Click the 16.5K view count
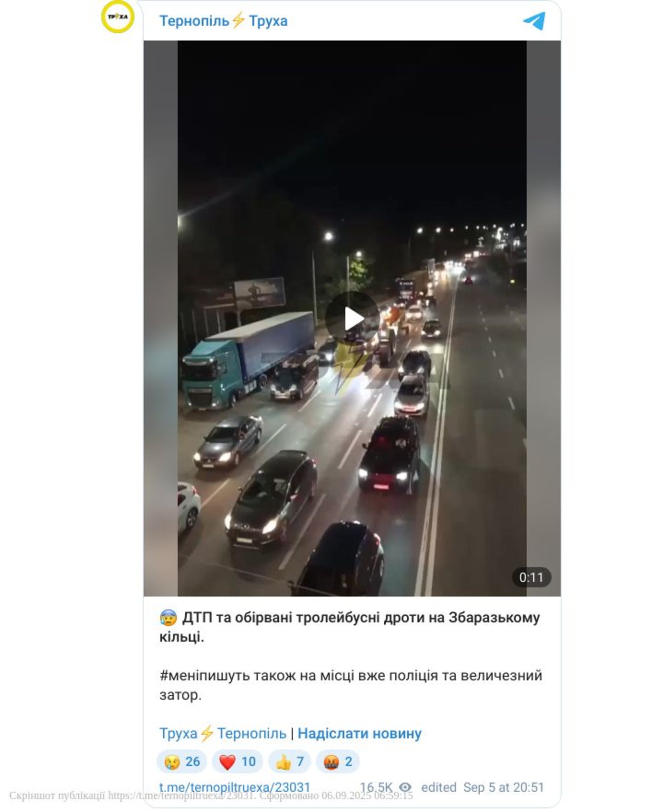 [x=376, y=787]
